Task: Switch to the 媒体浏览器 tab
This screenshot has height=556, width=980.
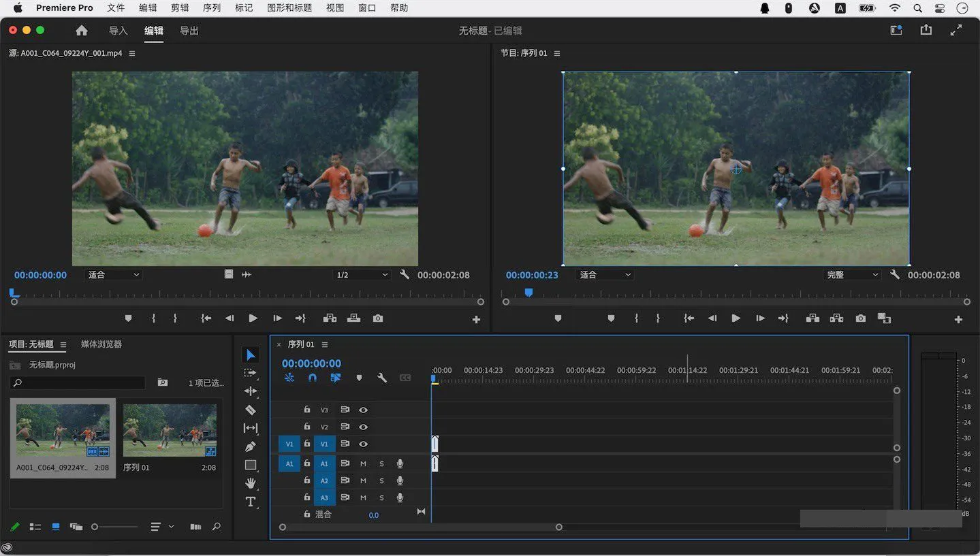Action: (x=101, y=344)
